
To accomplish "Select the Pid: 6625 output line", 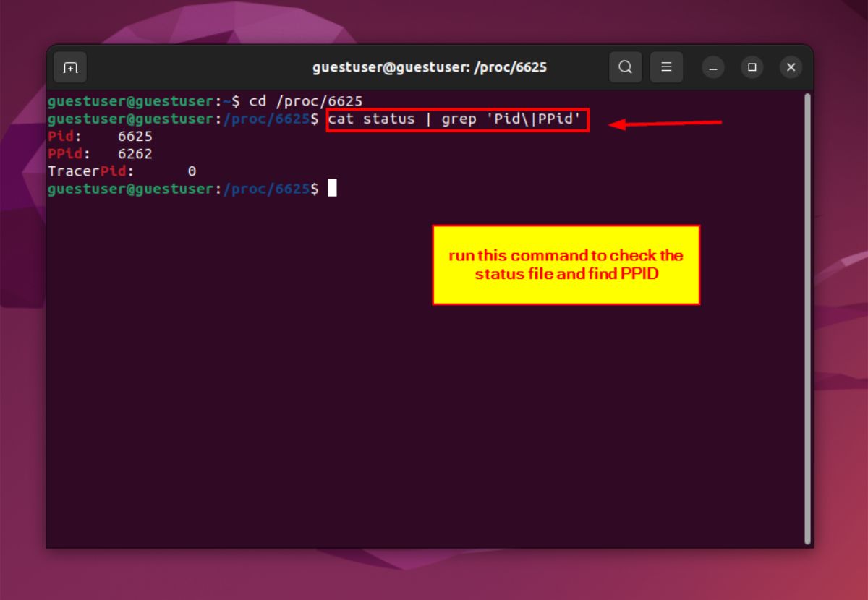I will pos(99,136).
